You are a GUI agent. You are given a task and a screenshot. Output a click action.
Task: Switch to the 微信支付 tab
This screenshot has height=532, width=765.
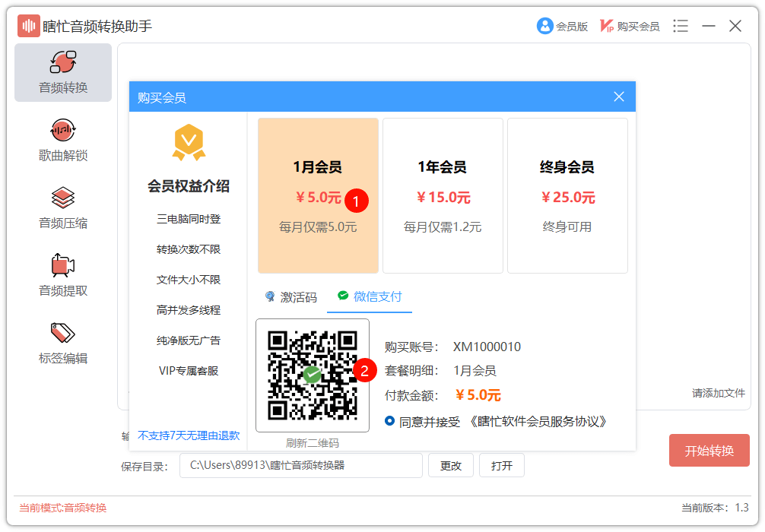(370, 296)
